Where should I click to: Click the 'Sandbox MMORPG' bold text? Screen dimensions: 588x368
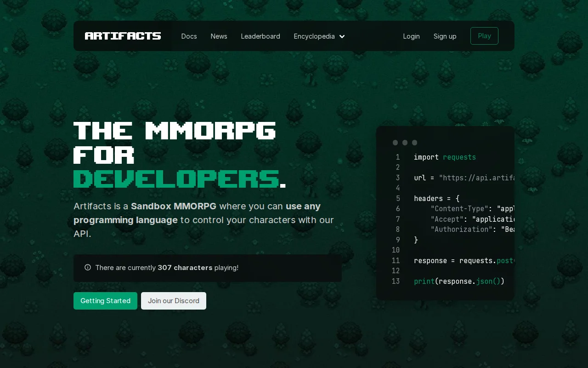[174, 206]
